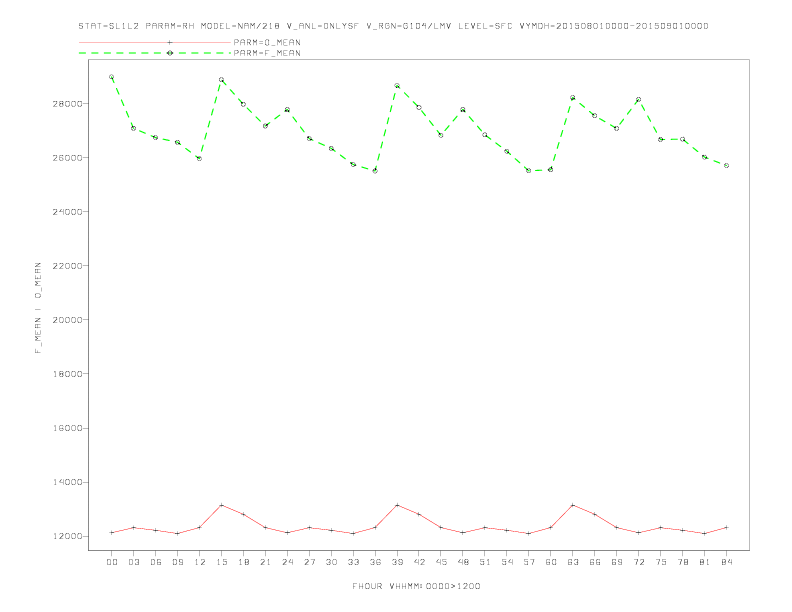
Task: Click the 45 forecast hour label
Action: [x=441, y=562]
